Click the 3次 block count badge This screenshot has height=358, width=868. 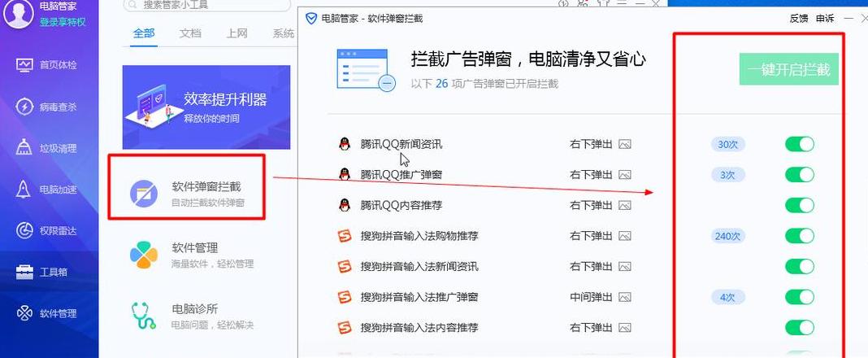pyautogui.click(x=728, y=175)
